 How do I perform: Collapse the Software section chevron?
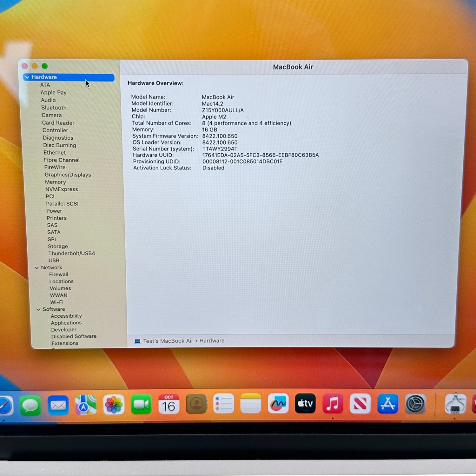tap(38, 309)
